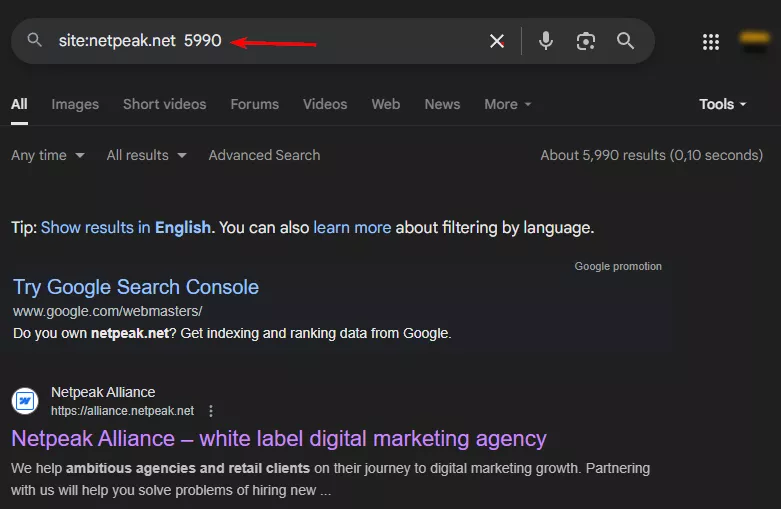The height and width of the screenshot is (509, 781).
Task: Open the three-dot menu beside alliance.netpeak.net
Action: click(x=211, y=411)
